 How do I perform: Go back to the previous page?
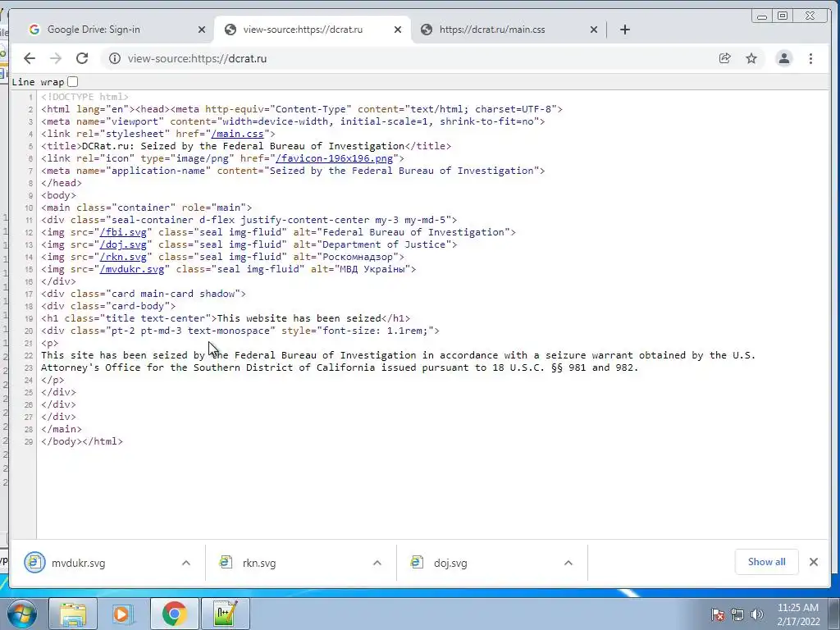click(30, 58)
